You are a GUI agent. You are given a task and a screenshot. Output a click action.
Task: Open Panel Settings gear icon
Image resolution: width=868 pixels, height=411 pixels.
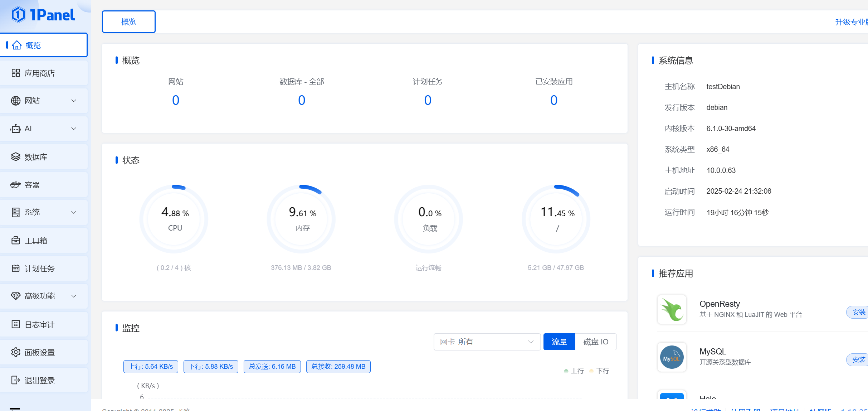[15, 352]
